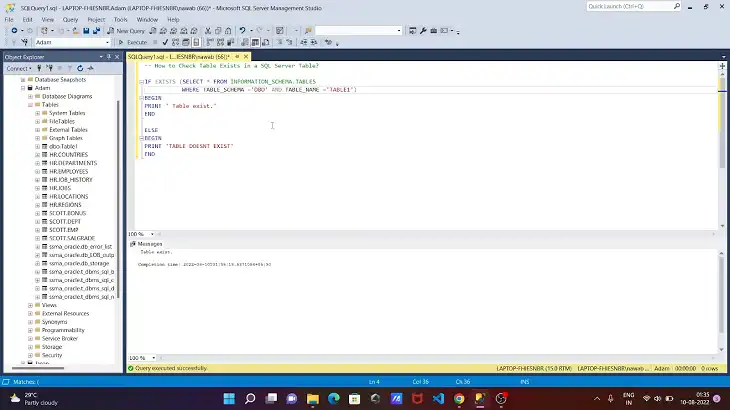Expand the Programmability folder node
The width and height of the screenshot is (730, 410).
(x=30, y=330)
